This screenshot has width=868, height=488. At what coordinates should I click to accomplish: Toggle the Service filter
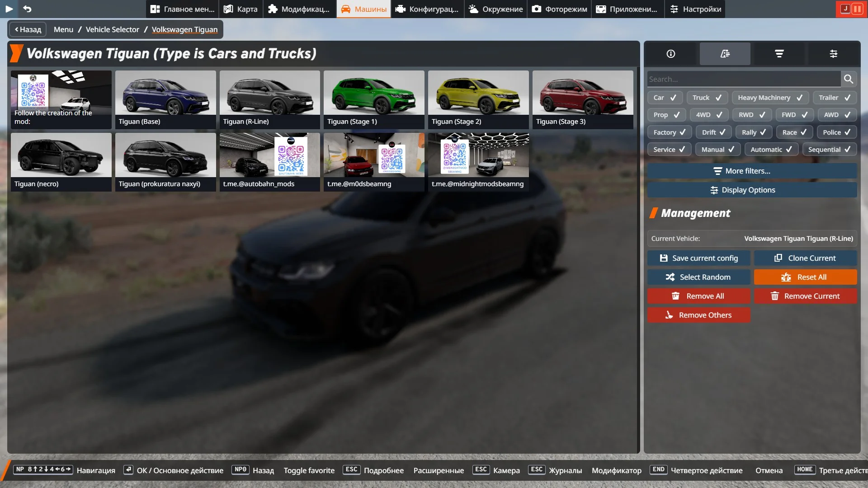[x=669, y=150]
